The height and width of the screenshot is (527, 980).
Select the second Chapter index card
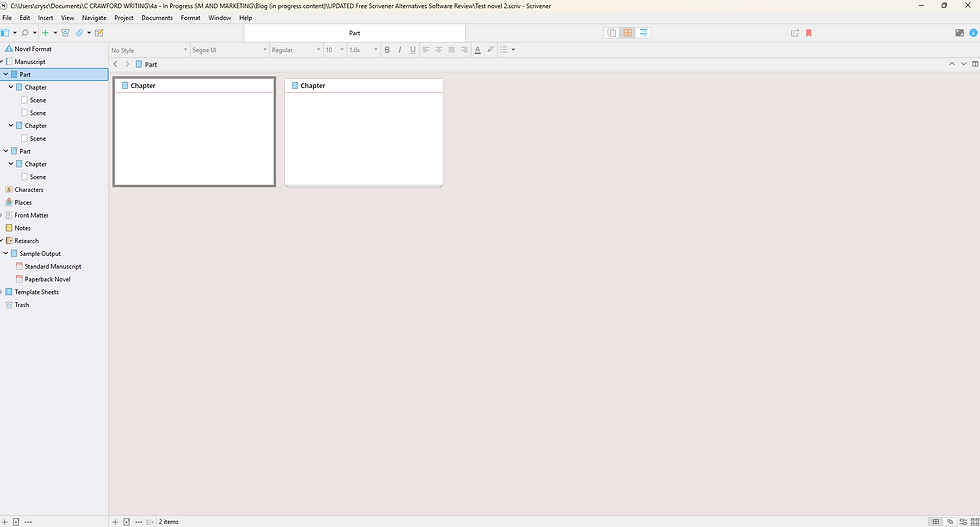[364, 133]
